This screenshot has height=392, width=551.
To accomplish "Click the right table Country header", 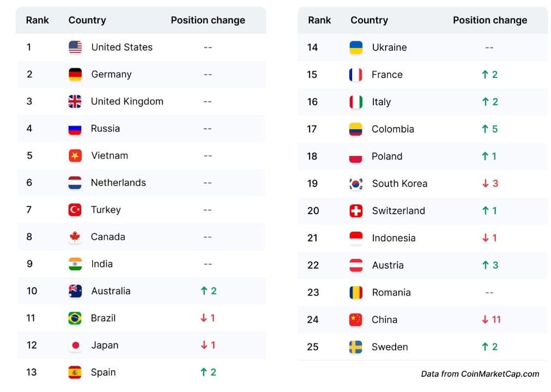I will coord(369,20).
